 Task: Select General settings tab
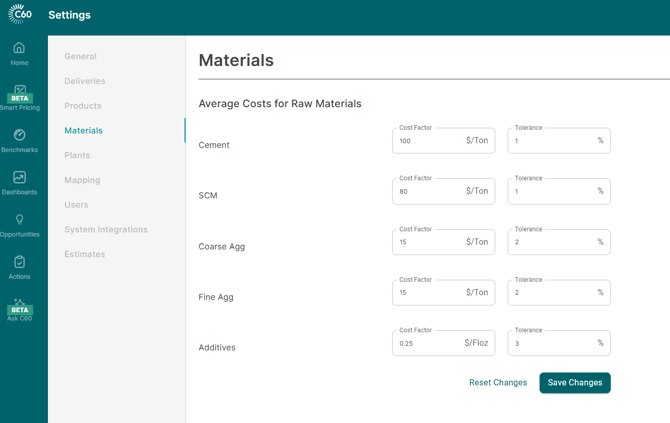click(x=80, y=57)
